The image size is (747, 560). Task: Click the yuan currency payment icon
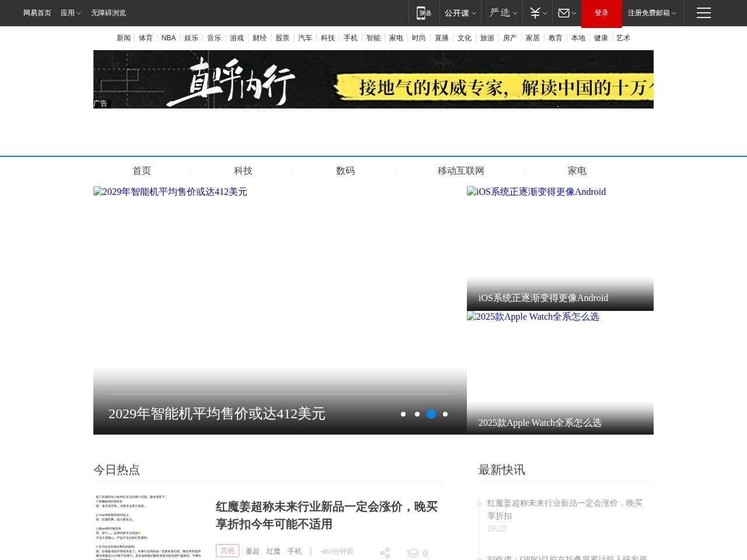pyautogui.click(x=534, y=13)
